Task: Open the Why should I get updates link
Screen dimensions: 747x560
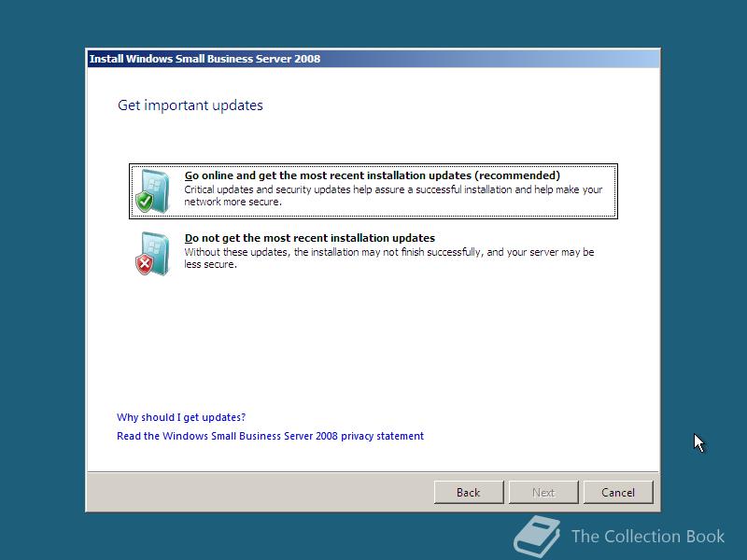Action: [x=180, y=417]
